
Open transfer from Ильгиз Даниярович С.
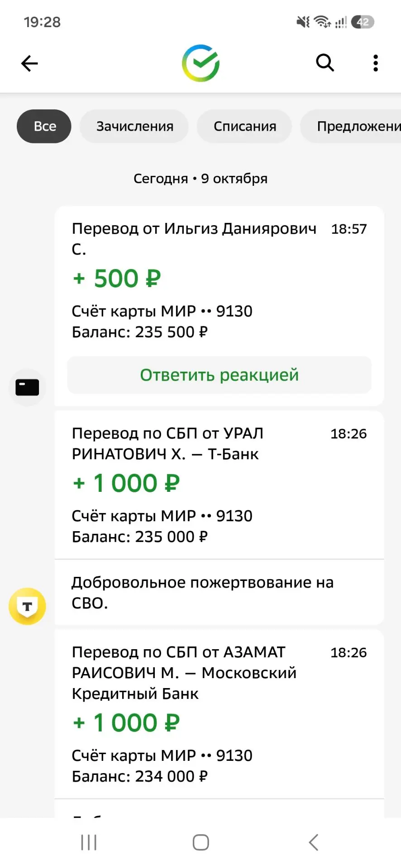pos(219,280)
